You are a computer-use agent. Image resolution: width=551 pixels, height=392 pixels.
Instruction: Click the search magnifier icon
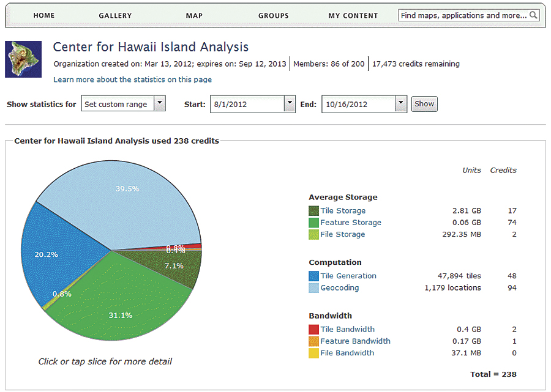534,15
